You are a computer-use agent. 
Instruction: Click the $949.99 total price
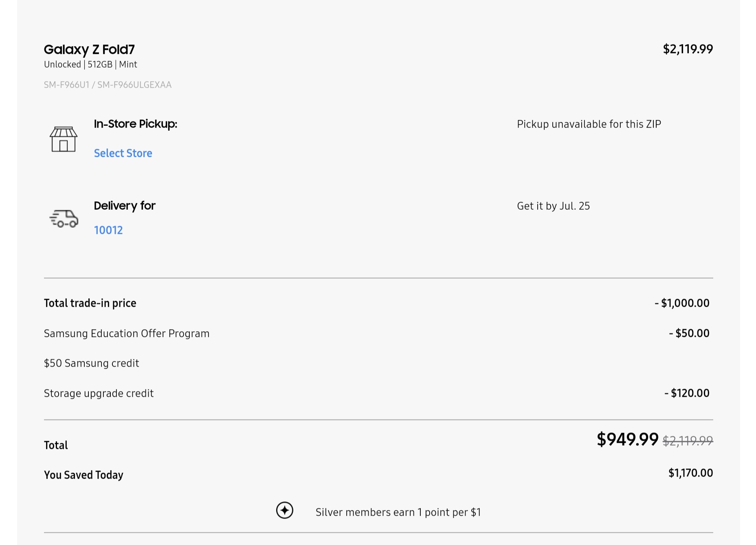click(627, 439)
